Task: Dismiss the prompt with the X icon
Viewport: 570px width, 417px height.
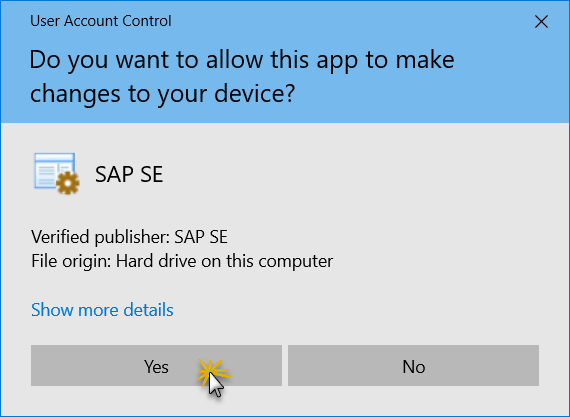Action: click(x=541, y=22)
